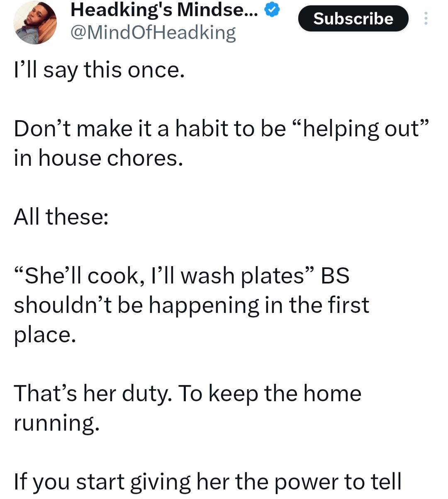Click the line starting "Don't make it a habit"
This screenshot has height=499, width=448.
[x=149, y=128]
